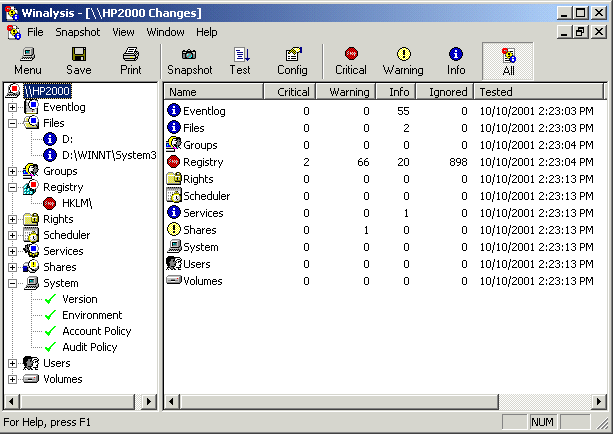
Task: Select Scheduler row icon in list
Action: 174,195
